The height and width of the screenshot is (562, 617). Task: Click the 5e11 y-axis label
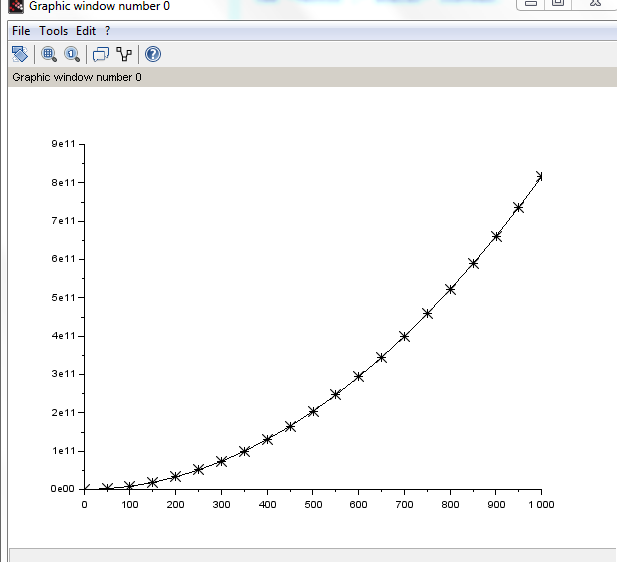click(63, 298)
